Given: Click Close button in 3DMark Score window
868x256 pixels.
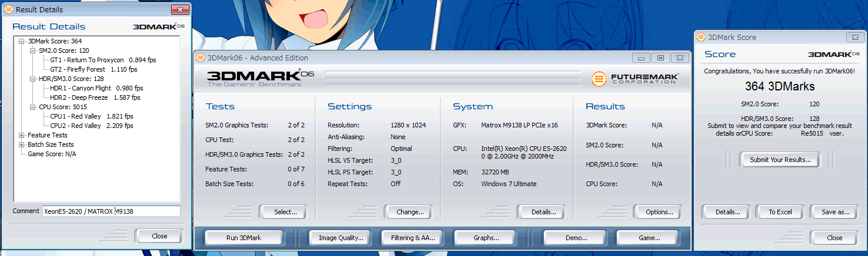Looking at the screenshot, I should (x=834, y=238).
